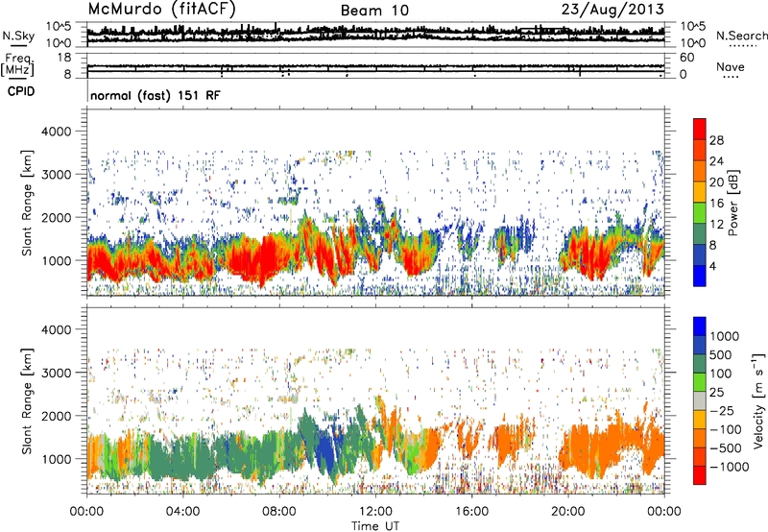Click the 16:00 time axis tick label
This screenshot has width=768, height=532.
click(x=471, y=512)
